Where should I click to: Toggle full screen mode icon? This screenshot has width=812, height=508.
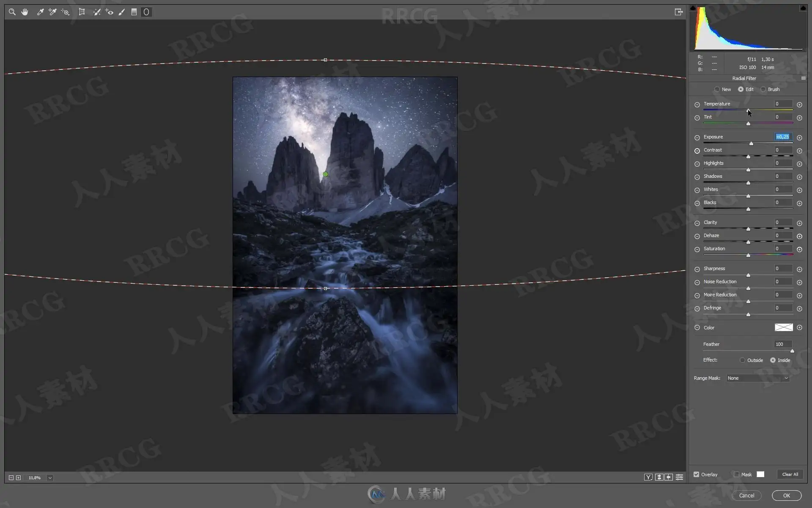679,12
